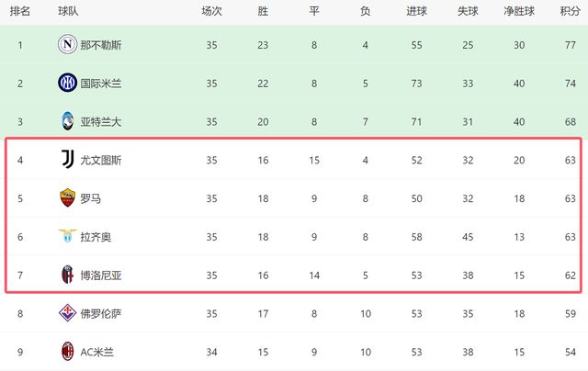Viewport: 588px width, 371px height.
Task: Click the Inter Milan club crest
Action: [67, 83]
